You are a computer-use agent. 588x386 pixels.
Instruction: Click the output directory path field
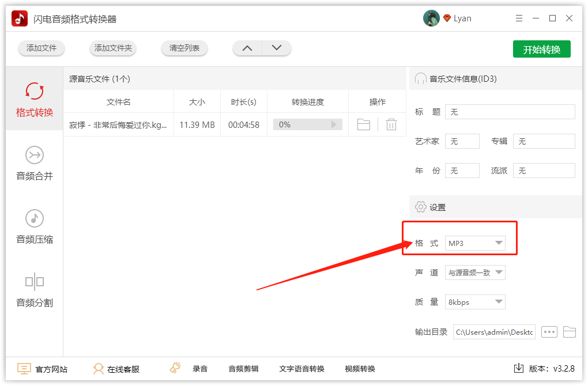pyautogui.click(x=493, y=332)
